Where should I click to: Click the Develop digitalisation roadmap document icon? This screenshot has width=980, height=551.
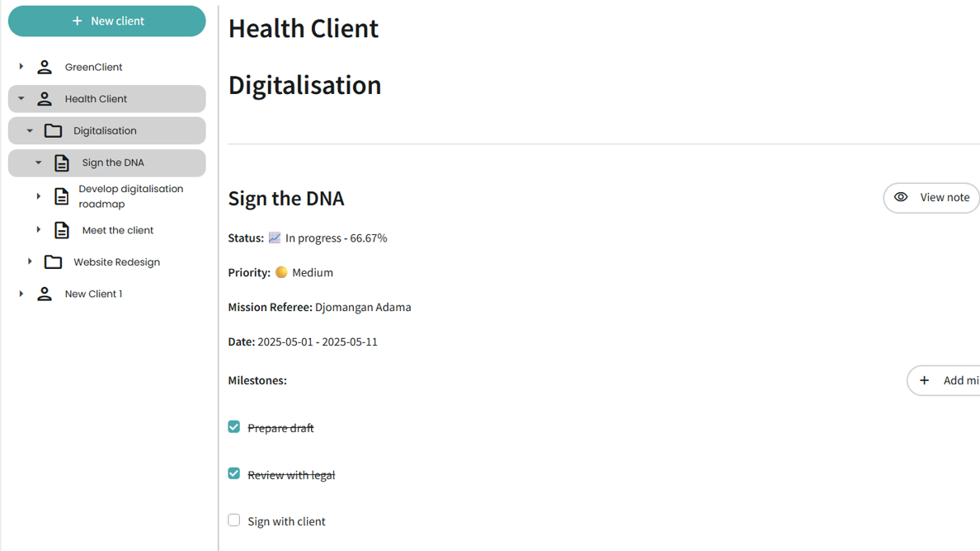click(62, 196)
